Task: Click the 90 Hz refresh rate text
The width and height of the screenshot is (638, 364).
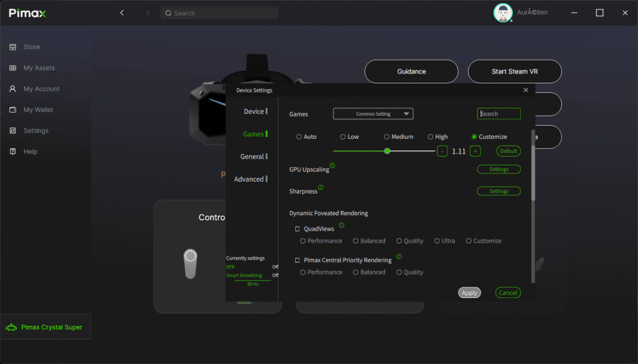Action: pyautogui.click(x=253, y=284)
